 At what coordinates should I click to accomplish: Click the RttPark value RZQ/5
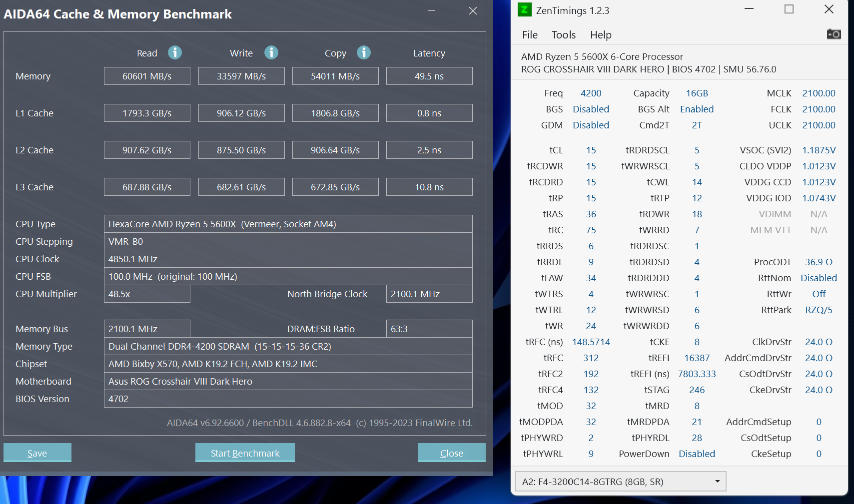tap(819, 310)
